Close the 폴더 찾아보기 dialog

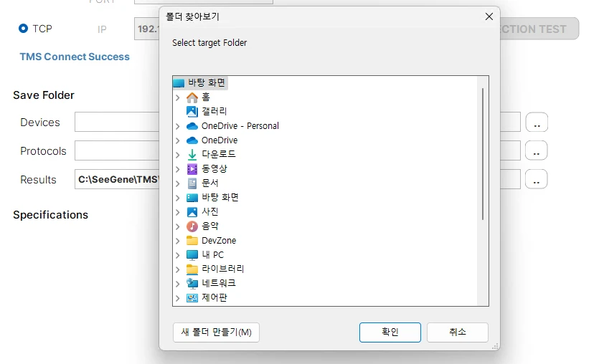coord(489,16)
